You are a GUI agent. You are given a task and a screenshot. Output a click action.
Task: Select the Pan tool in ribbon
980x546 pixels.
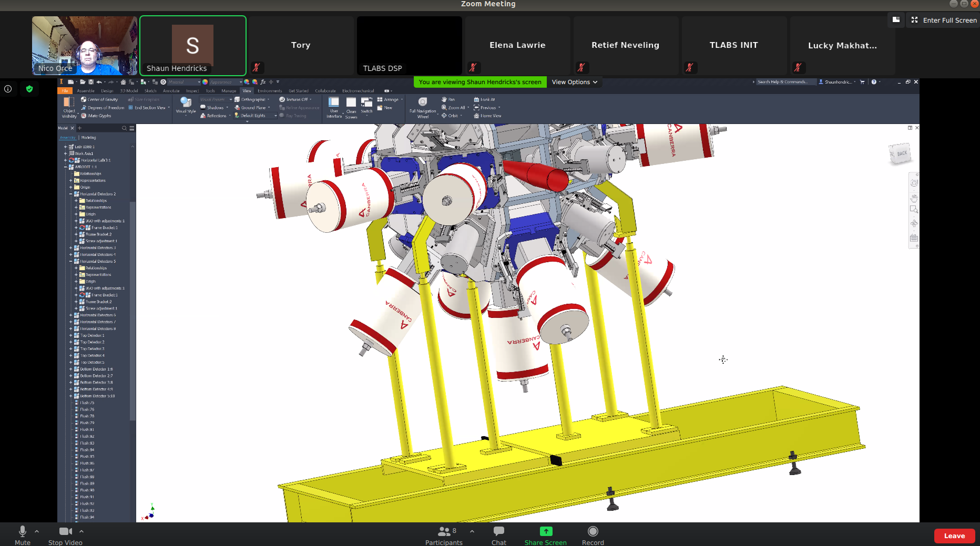(448, 99)
